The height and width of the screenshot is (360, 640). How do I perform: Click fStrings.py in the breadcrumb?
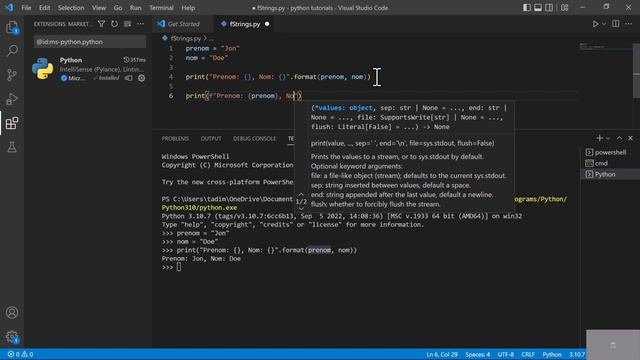186,38
